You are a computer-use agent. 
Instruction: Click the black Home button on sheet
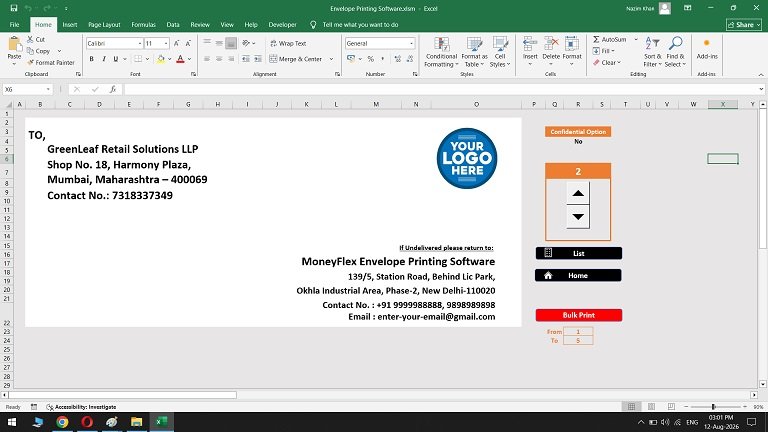point(578,275)
